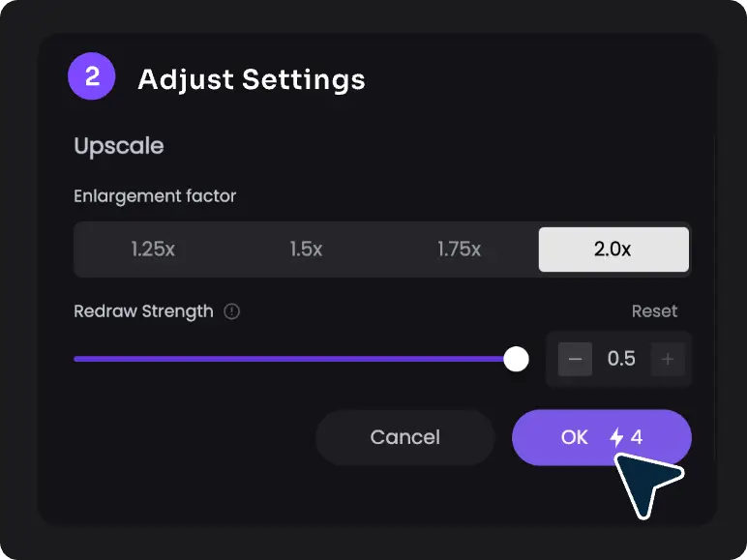Image resolution: width=747 pixels, height=560 pixels.
Task: Click the lightning bolt credits icon
Action: coord(616,438)
